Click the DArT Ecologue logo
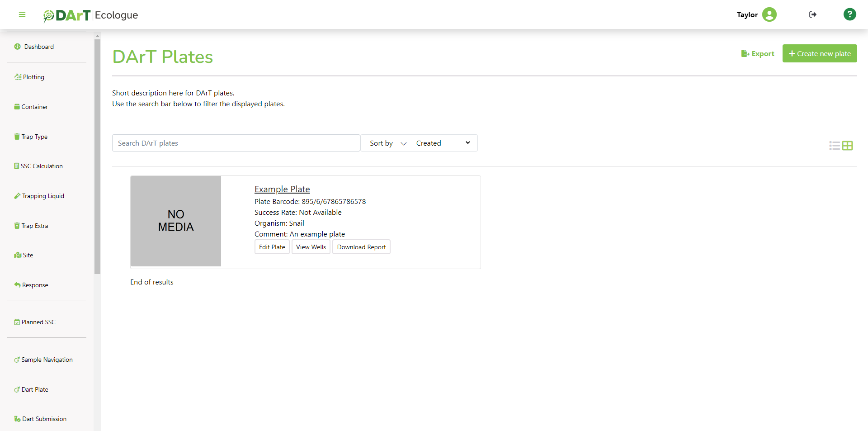The image size is (868, 431). 90,15
